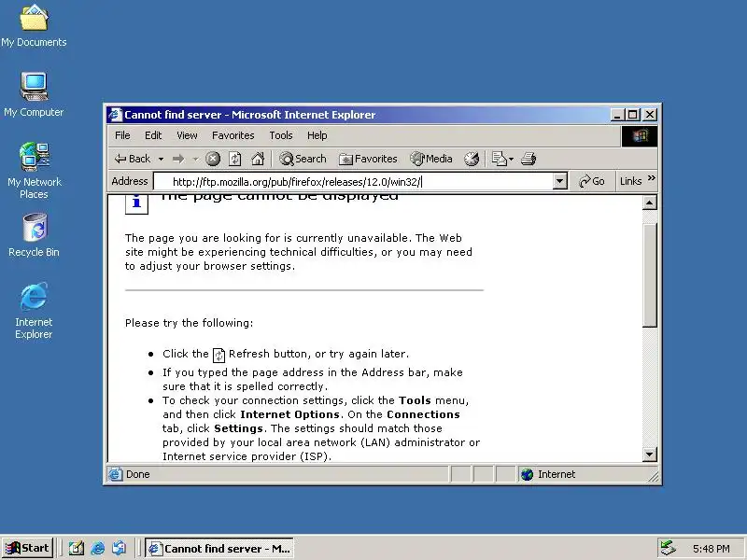Minimize the Internet Explorer window
747x560 pixels.
[x=617, y=115]
